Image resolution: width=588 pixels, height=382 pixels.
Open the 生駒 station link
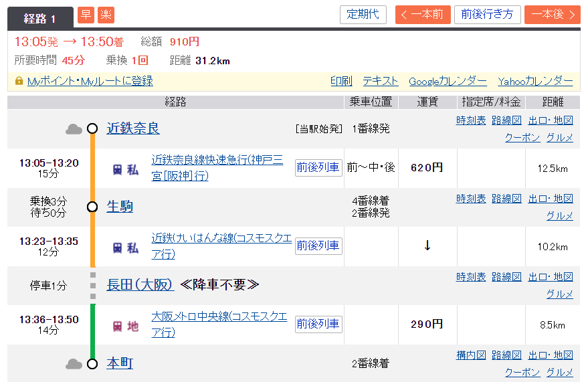tap(120, 207)
